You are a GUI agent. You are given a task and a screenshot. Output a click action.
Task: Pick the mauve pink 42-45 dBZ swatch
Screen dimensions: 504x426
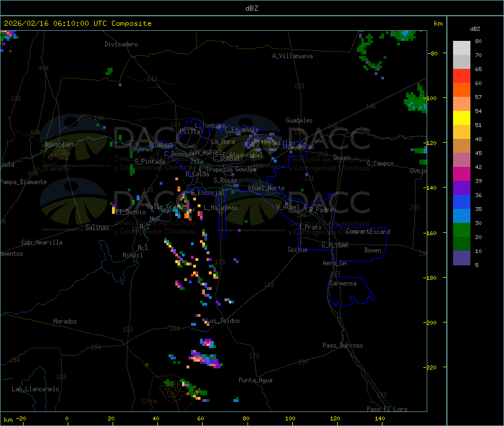pos(461,160)
